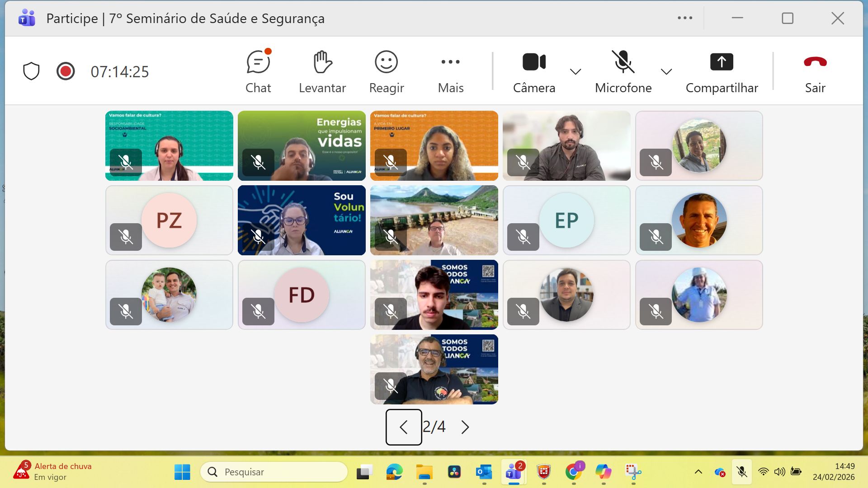Click the red recording indicator
Image resolution: width=868 pixels, height=488 pixels.
pyautogui.click(x=66, y=71)
